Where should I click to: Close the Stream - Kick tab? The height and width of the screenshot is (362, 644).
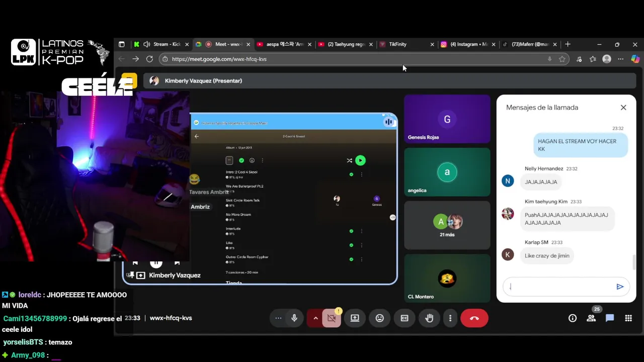pos(187,44)
